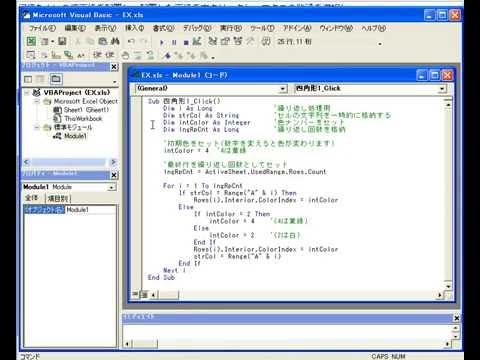Click the Paste clipboard icon
Viewport: 480px width, 360px height.
click(103, 41)
